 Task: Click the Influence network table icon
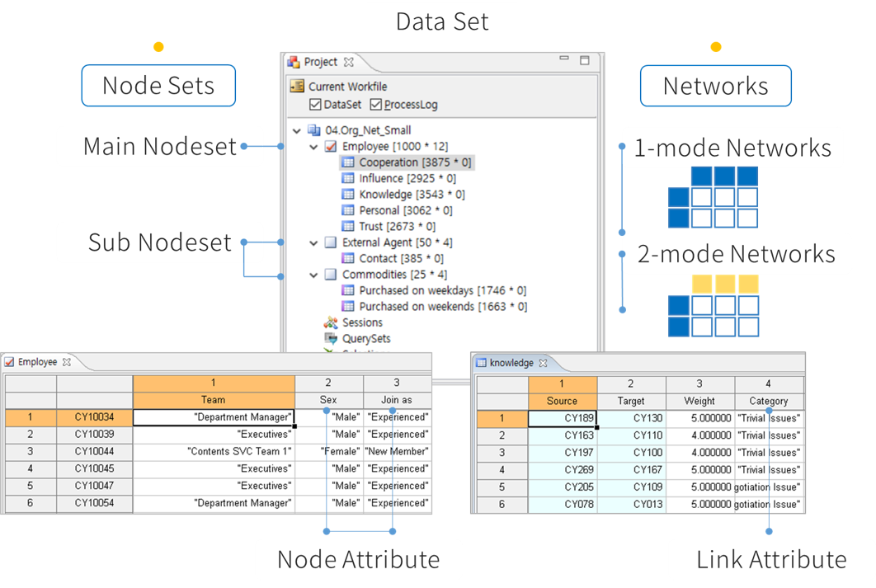[348, 179]
